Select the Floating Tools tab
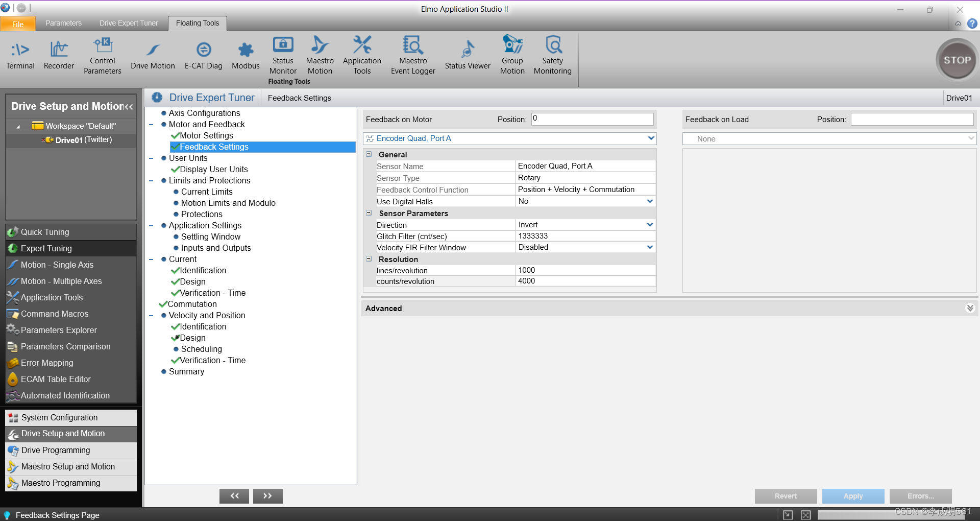The width and height of the screenshot is (980, 521). point(198,23)
